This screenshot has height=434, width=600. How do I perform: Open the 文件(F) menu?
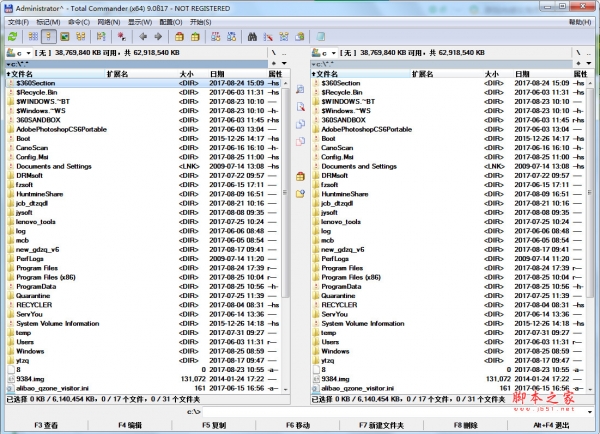pos(18,21)
